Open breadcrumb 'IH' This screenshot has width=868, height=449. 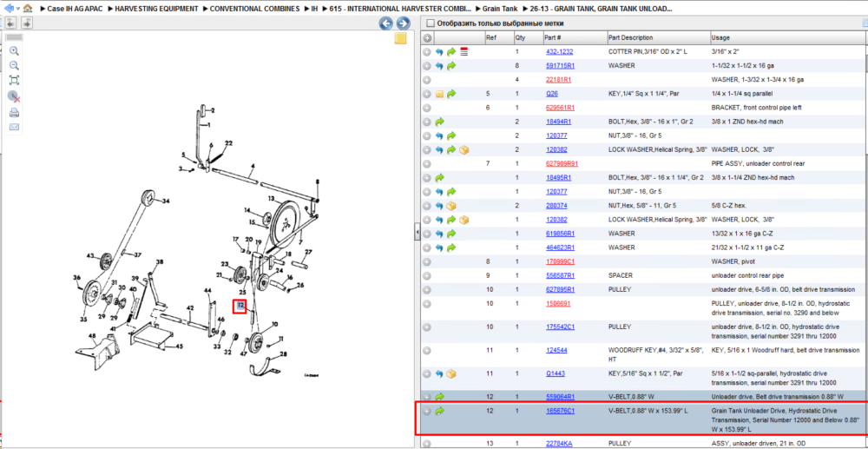point(314,9)
